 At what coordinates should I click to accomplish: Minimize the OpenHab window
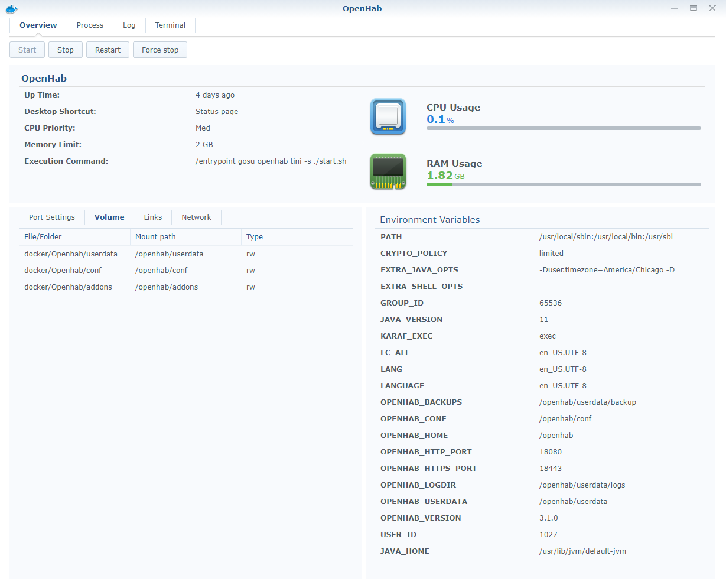[675, 8]
